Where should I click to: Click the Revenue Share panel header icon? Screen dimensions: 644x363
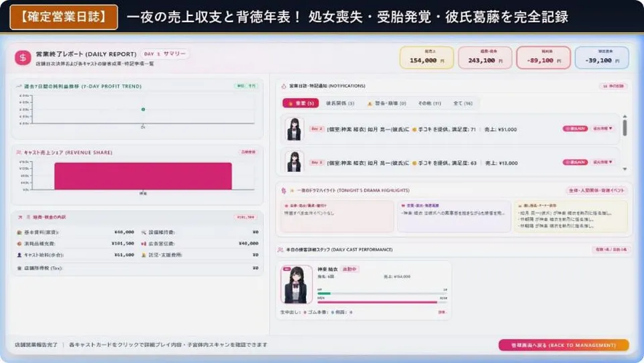(x=19, y=152)
